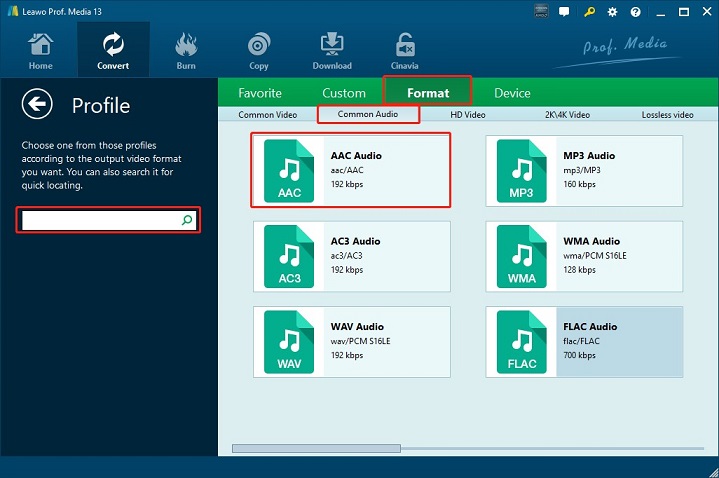Open the HD Video sub-tab

click(468, 115)
